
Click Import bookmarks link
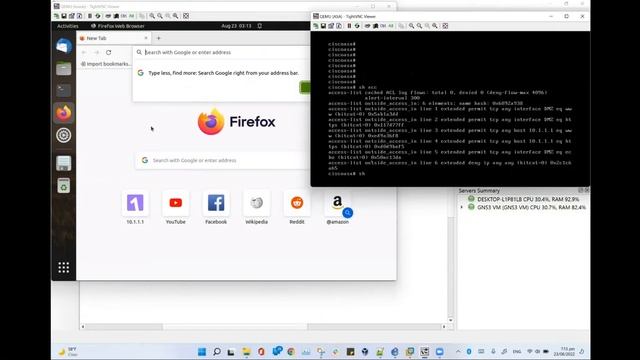(x=106, y=64)
